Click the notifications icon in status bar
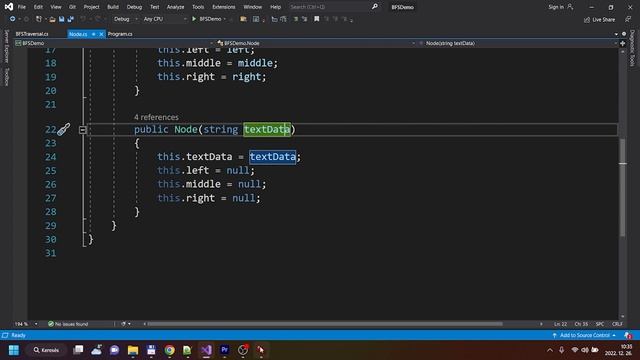Image resolution: width=640 pixels, height=360 pixels. (x=628, y=335)
